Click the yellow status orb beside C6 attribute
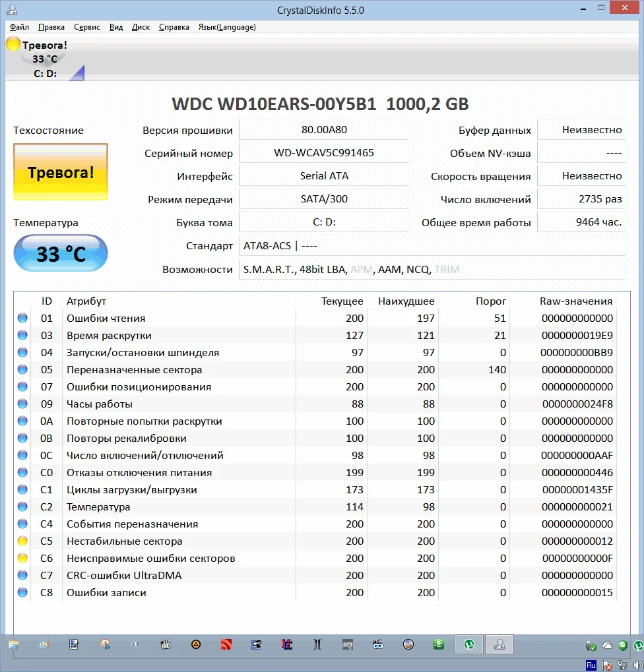Screen dimensions: 644x672 tap(22, 559)
